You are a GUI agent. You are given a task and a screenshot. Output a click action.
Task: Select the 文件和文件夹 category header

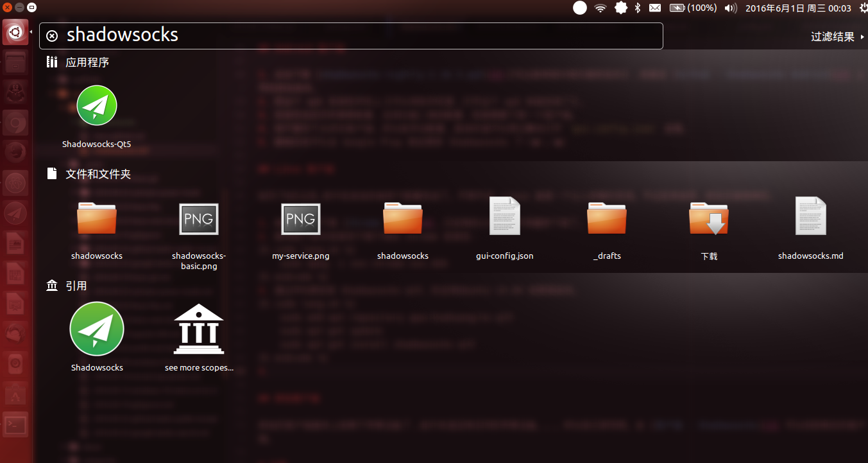[89, 173]
